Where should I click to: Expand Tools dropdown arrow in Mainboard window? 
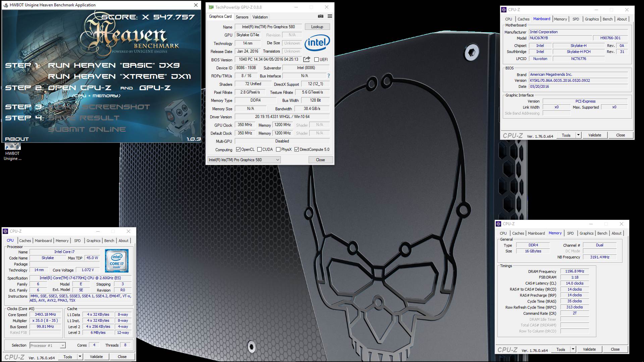pyautogui.click(x=578, y=135)
